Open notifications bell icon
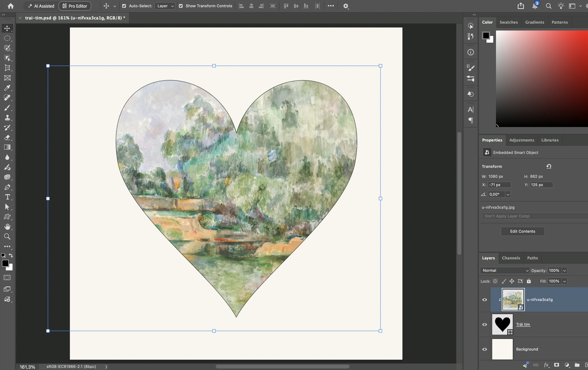Image resolution: width=588 pixels, height=370 pixels. 535,6
